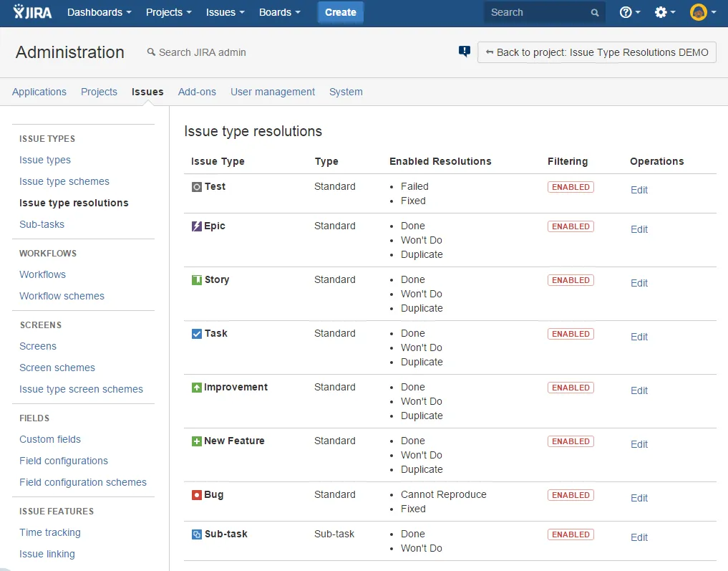
Task: Open Issue types in sidebar
Action: click(45, 160)
